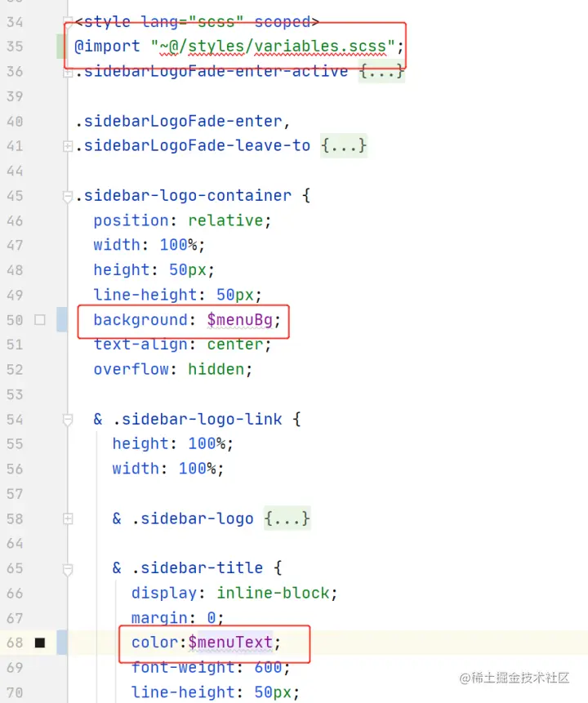588x703 pixels.
Task: Click 'width: 100%;' on line 47
Action: (149, 245)
